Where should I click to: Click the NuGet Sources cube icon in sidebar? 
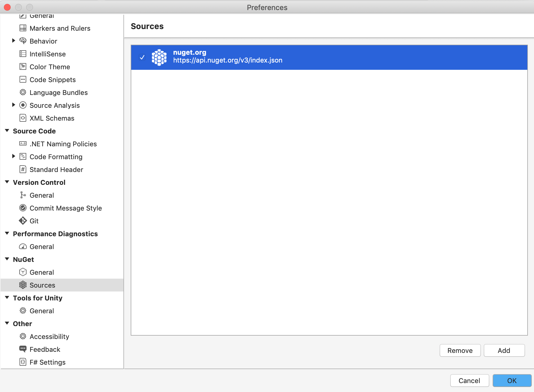[x=23, y=285]
